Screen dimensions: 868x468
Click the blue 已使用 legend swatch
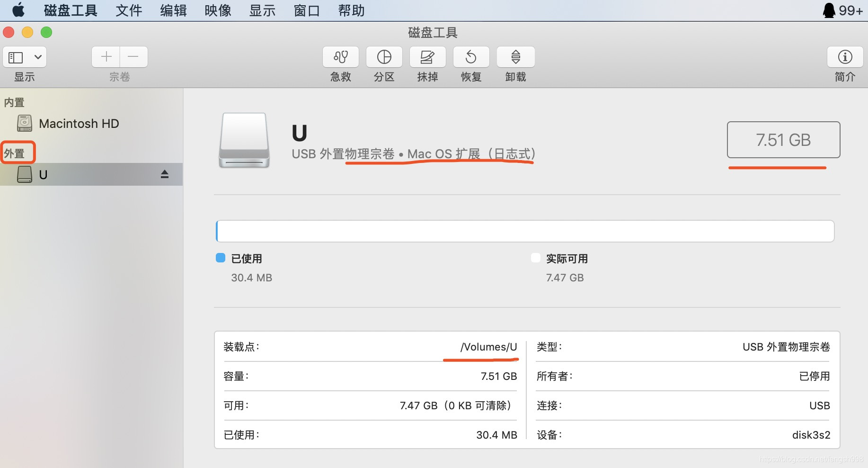tap(221, 258)
